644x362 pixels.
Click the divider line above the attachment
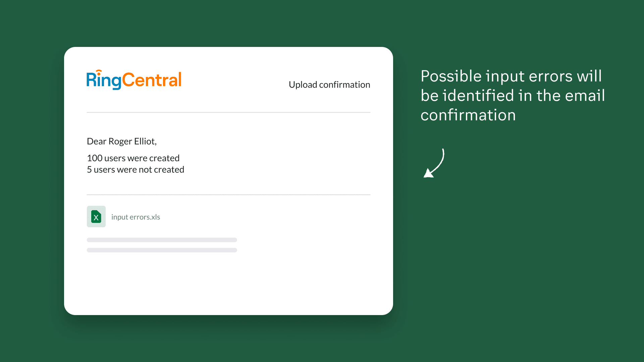228,195
